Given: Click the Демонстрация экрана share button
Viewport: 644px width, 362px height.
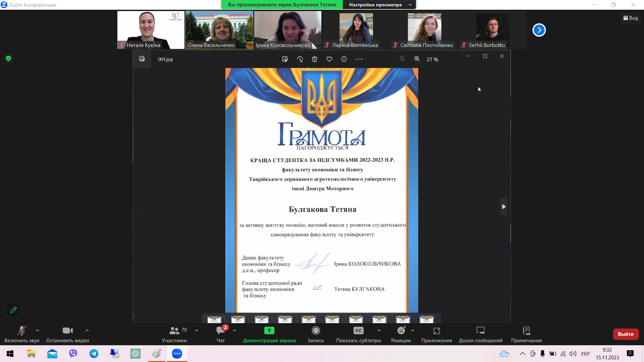Looking at the screenshot, I should 269,331.
